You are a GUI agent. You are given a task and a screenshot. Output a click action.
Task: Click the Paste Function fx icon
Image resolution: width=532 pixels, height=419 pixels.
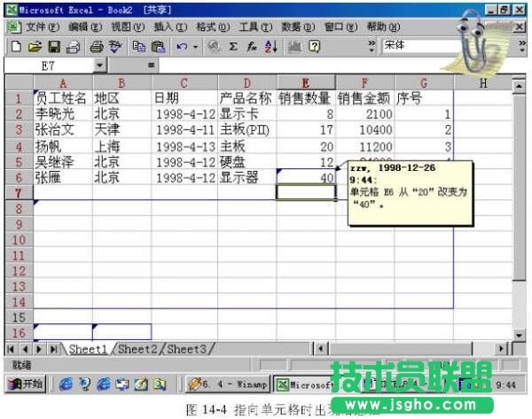pyautogui.click(x=252, y=46)
